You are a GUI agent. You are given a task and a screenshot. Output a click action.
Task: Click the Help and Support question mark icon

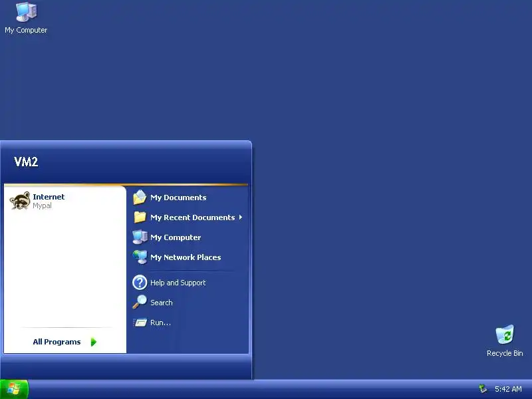click(140, 283)
